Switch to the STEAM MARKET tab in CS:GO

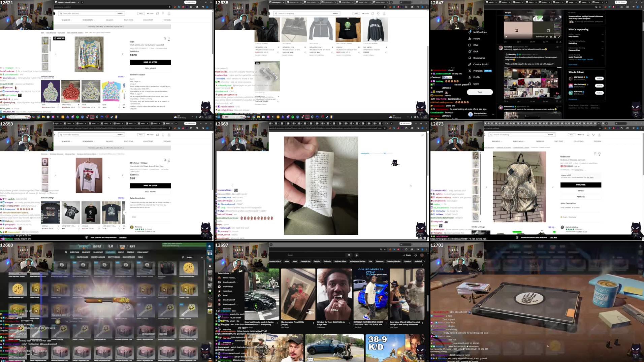click(x=143, y=252)
